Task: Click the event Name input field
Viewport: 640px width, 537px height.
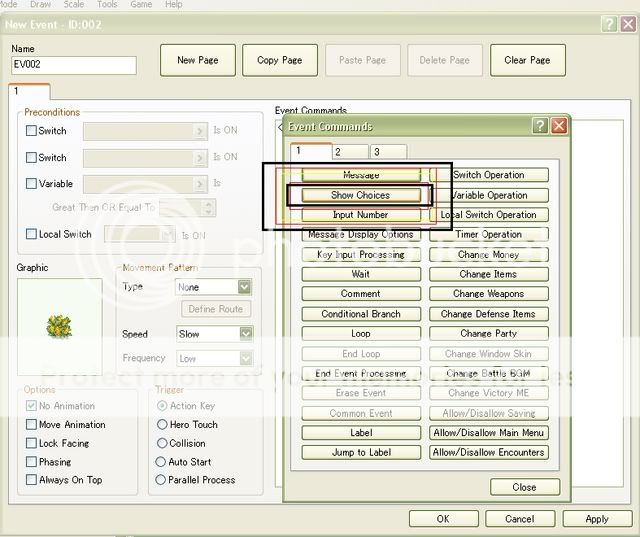Action: 74,66
